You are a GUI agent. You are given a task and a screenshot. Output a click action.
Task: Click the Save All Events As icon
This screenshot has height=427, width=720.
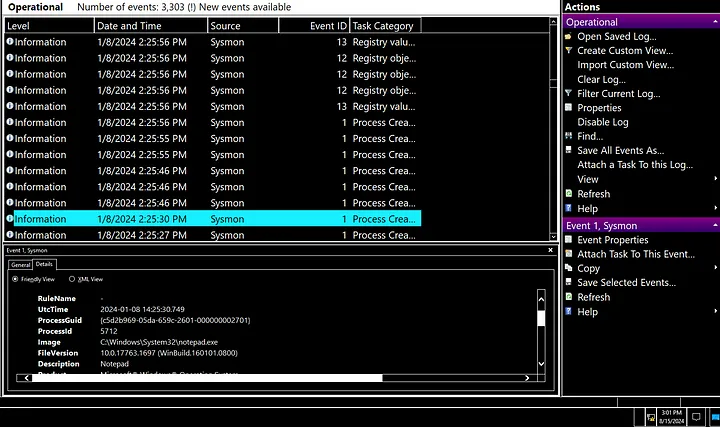[x=568, y=151]
